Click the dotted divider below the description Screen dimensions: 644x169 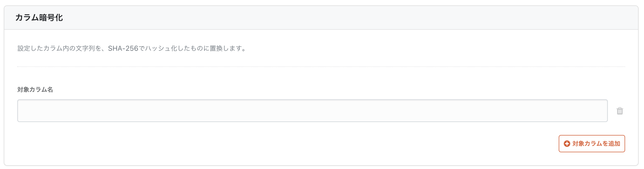pos(321,66)
